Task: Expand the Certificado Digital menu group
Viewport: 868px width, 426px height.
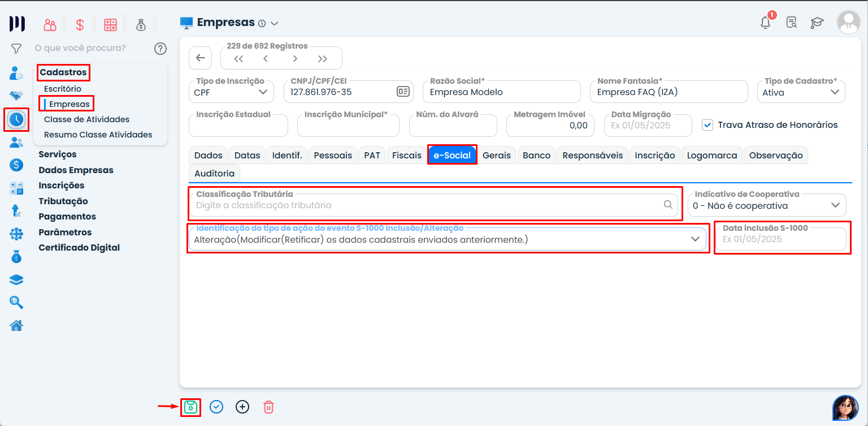Action: (x=79, y=248)
